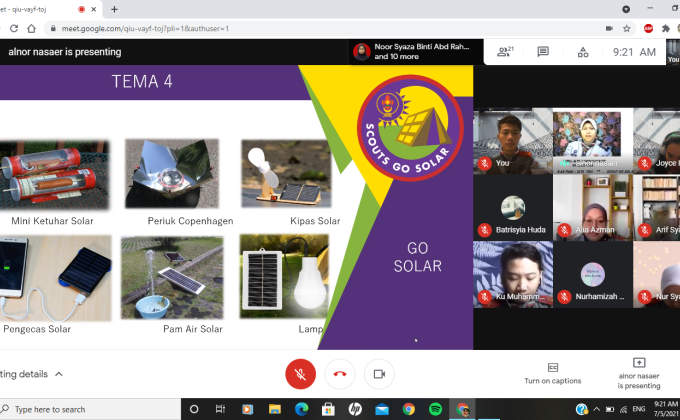The image size is (680, 420).
Task: Click the Periuk Copenhagen picture
Action: (172, 174)
